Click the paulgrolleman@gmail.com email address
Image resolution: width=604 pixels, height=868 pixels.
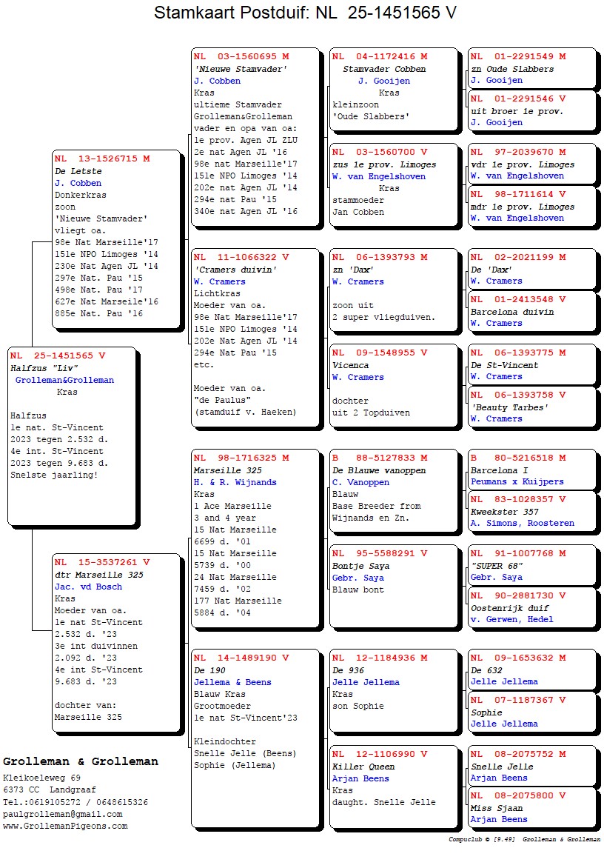click(x=63, y=814)
